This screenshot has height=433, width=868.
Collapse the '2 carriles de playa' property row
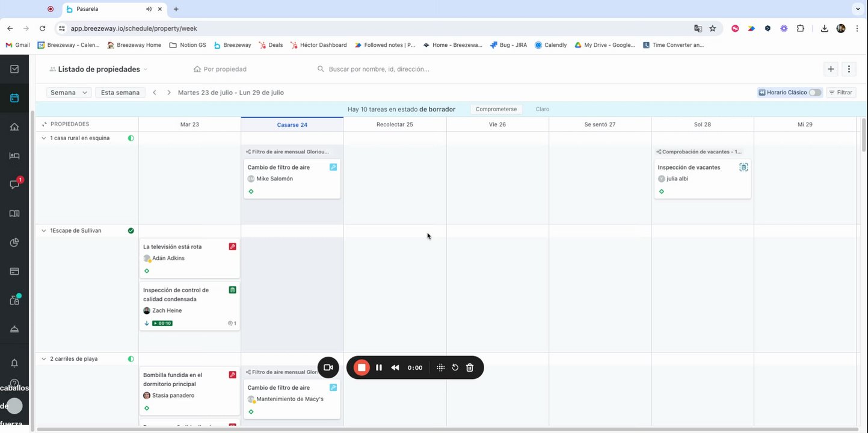click(43, 359)
